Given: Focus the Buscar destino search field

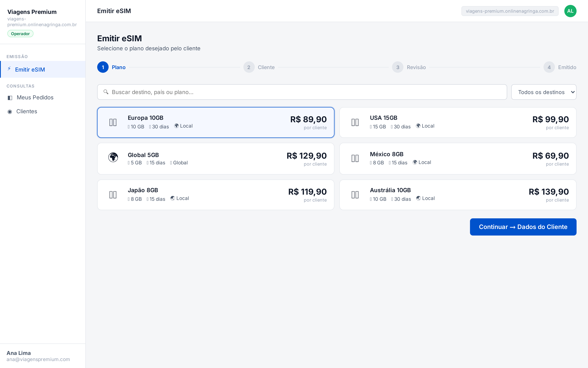Looking at the screenshot, I should 302,92.
